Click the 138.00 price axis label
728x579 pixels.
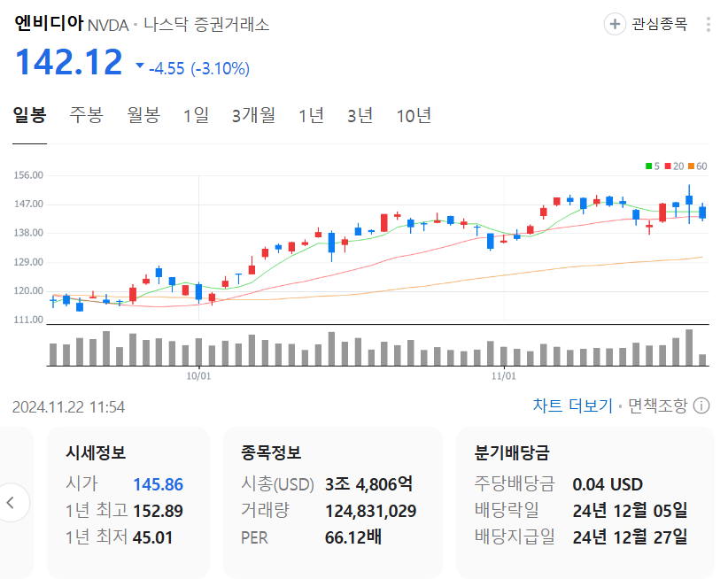(28, 233)
